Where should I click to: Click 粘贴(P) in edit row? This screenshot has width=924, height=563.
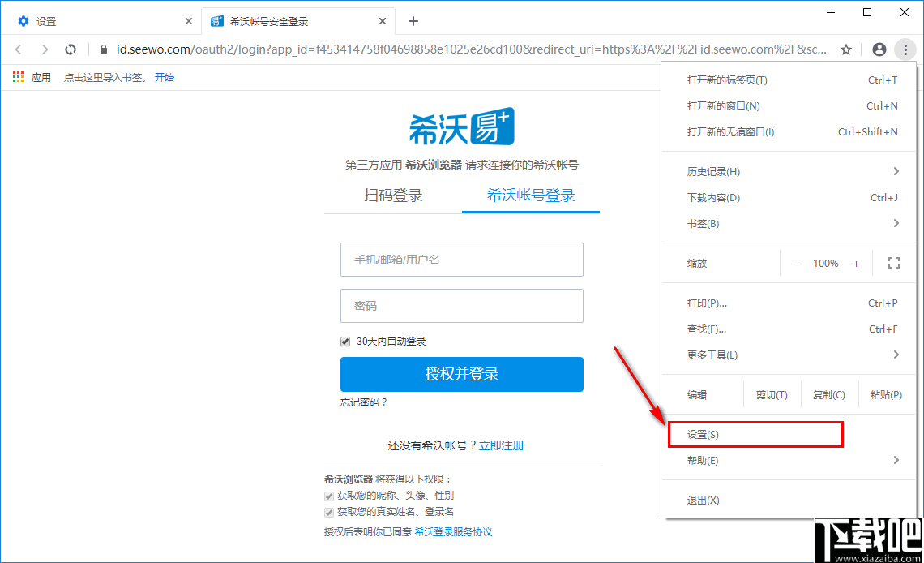click(886, 395)
